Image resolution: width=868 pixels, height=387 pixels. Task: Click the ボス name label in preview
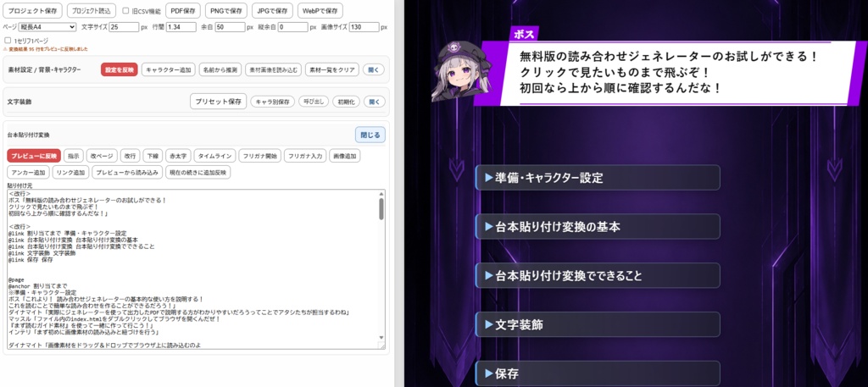point(524,34)
